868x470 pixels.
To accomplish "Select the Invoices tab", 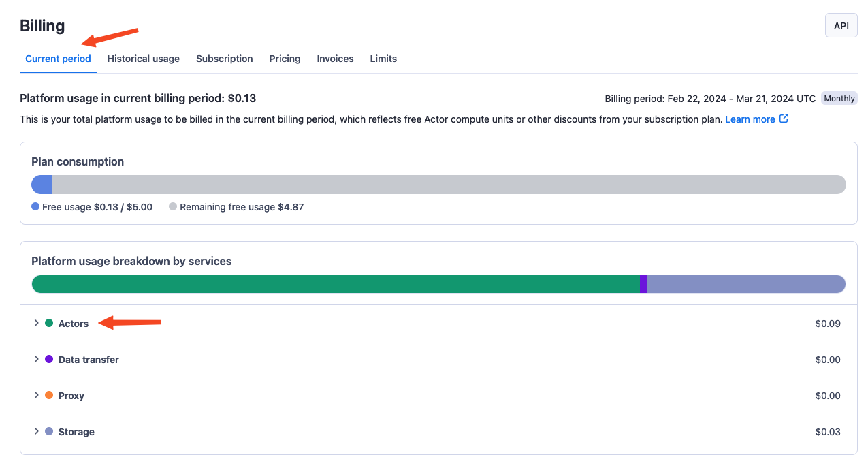I will [x=334, y=59].
